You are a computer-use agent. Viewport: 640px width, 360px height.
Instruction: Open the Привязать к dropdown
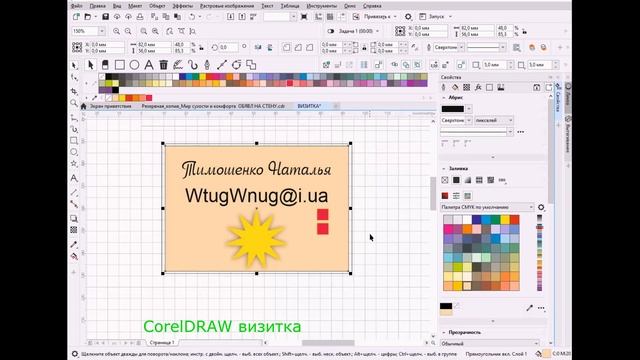click(395, 17)
